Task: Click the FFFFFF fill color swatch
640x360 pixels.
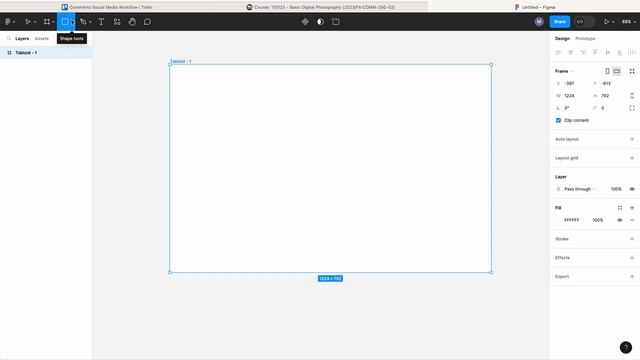Action: 558,220
